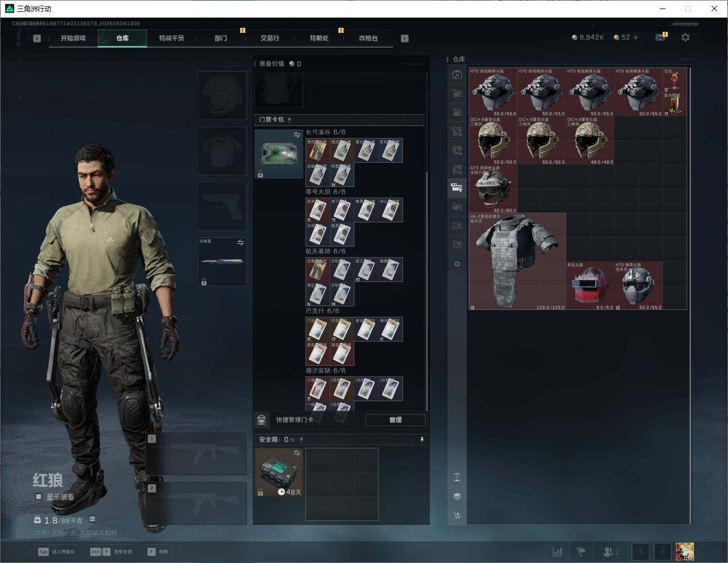Switch to the 仓库 tab
Viewport: 728px width, 563px height.
[x=123, y=38]
